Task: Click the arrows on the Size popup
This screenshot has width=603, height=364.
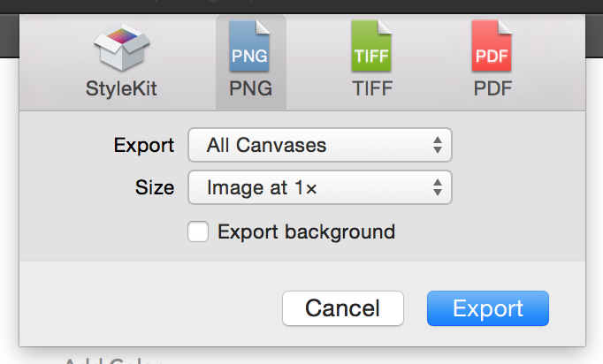Action: point(437,187)
